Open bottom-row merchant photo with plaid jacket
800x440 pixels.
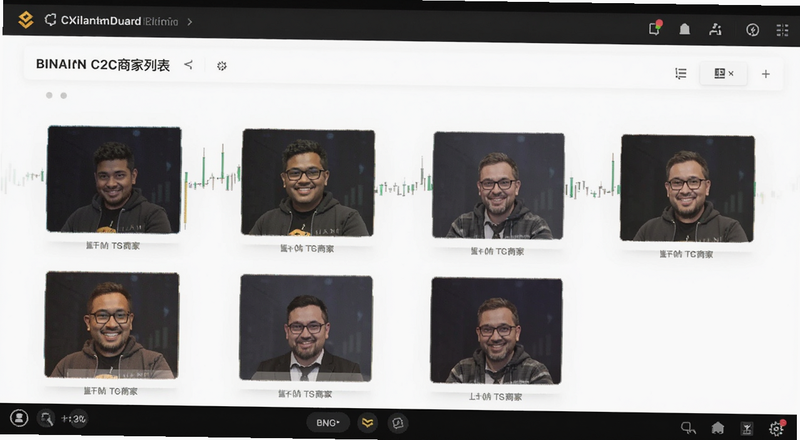coord(496,331)
